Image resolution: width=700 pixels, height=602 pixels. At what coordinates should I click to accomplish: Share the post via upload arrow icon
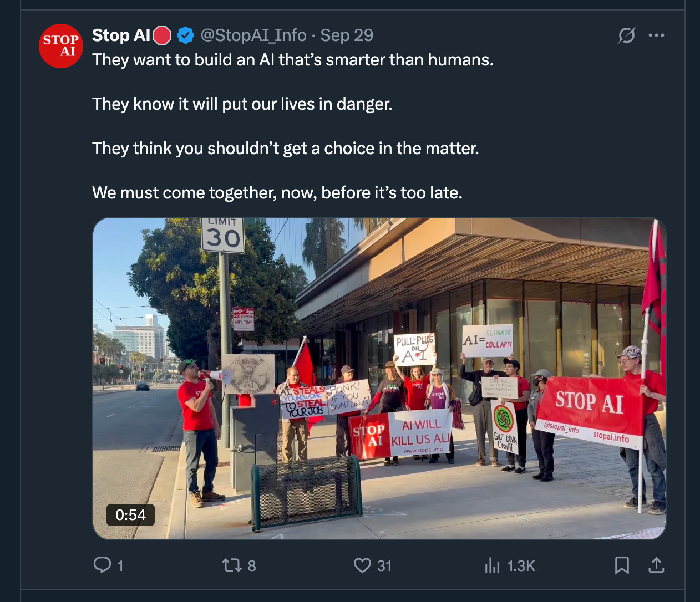point(656,565)
